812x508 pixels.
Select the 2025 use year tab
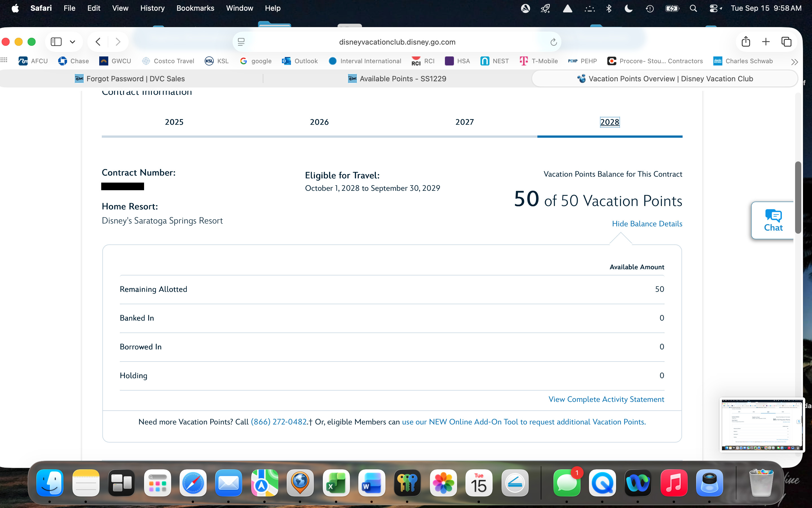coord(174,122)
